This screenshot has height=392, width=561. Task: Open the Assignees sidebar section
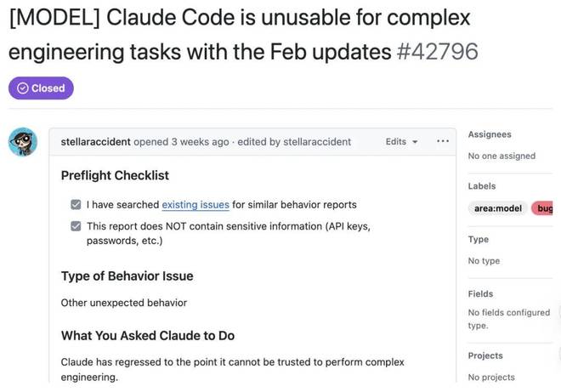[x=490, y=134]
